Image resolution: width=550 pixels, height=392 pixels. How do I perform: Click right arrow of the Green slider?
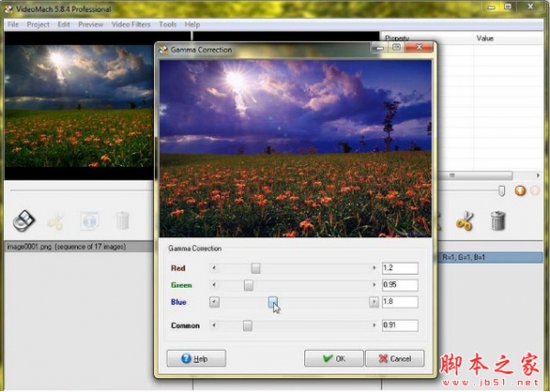(374, 285)
